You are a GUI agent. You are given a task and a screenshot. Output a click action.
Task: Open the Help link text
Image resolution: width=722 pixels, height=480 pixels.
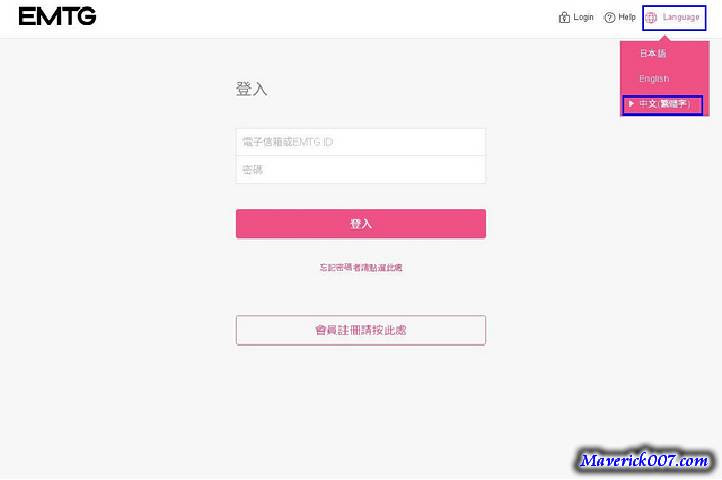627,17
